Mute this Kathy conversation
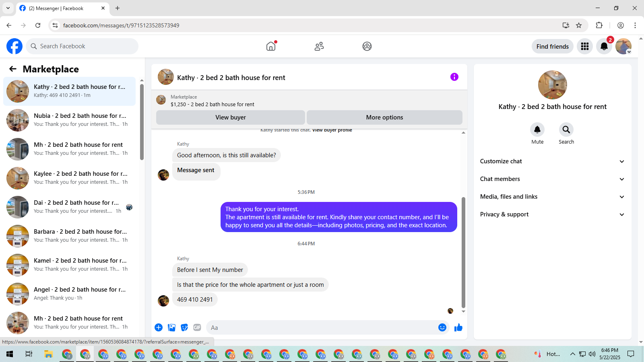Viewport: 644px width, 362px height. point(537,130)
